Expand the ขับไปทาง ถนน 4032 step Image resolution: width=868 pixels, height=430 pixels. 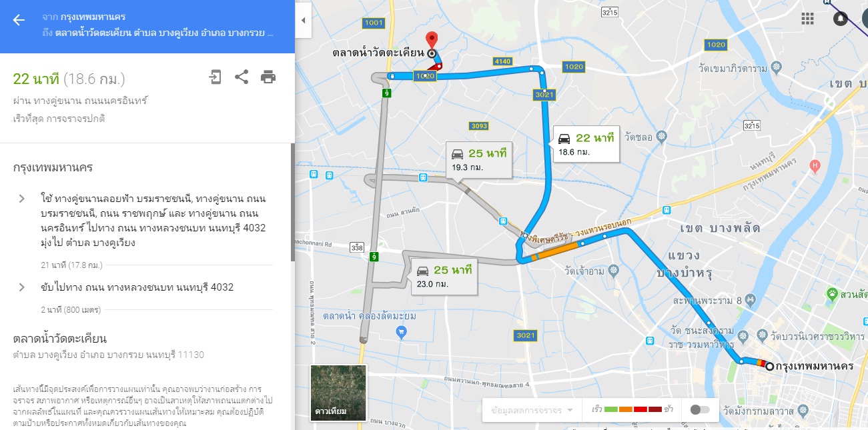[21, 287]
